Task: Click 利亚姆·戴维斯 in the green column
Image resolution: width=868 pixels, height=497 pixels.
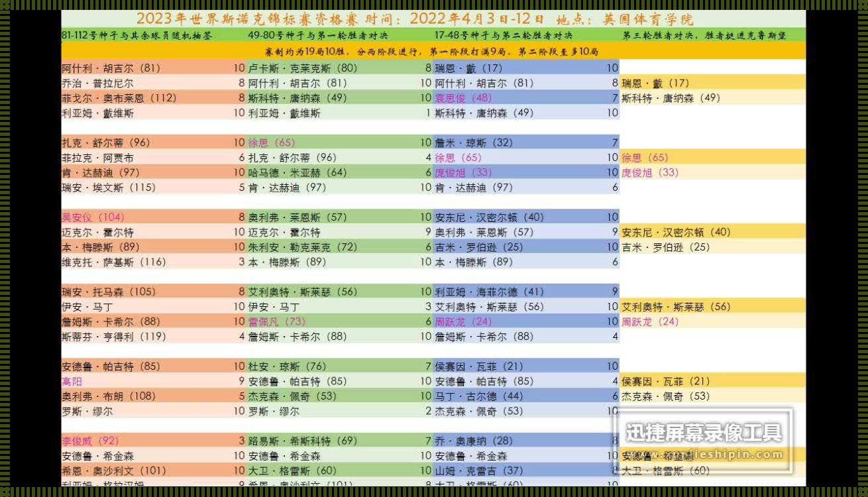Action: pos(284,113)
